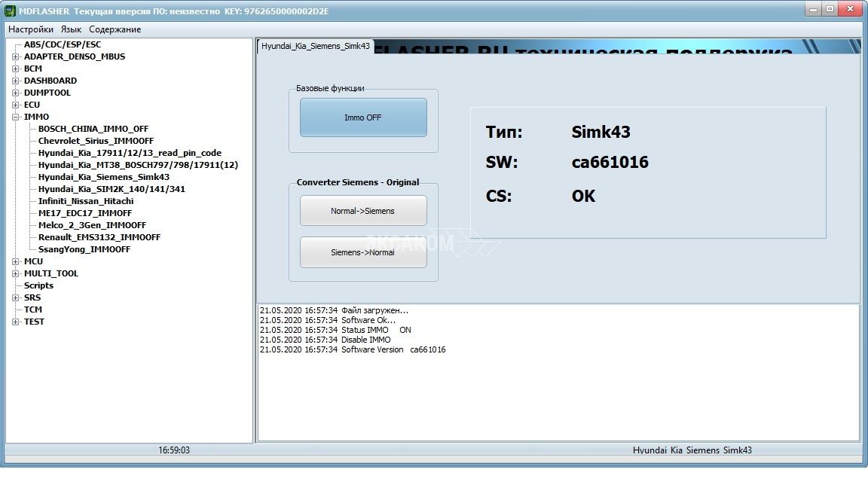Click the MDFLASHER app icon in title bar

11,11
